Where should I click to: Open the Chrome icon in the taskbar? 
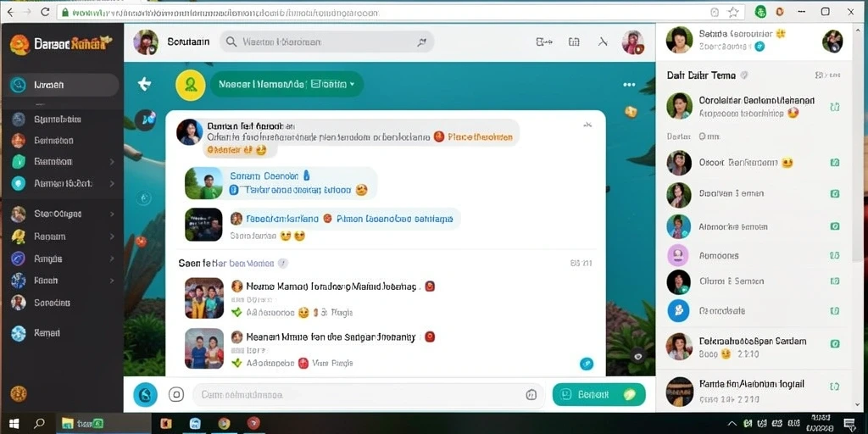(224, 424)
